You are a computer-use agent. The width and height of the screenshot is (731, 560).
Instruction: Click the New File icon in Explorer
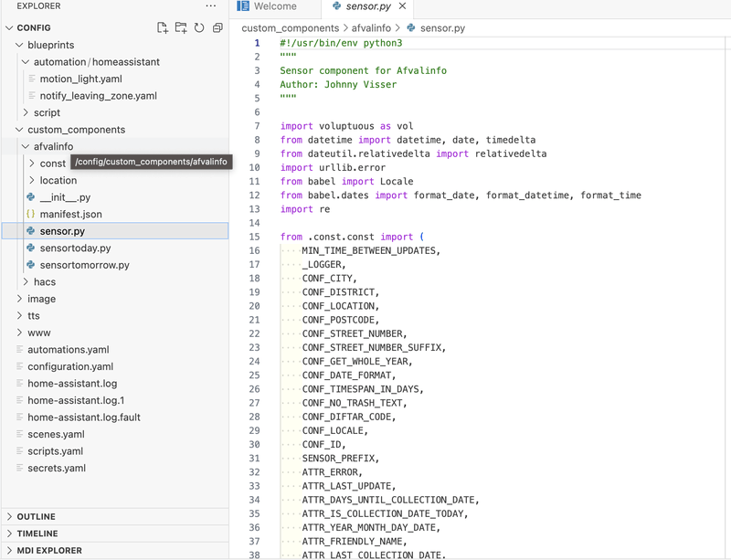163,28
